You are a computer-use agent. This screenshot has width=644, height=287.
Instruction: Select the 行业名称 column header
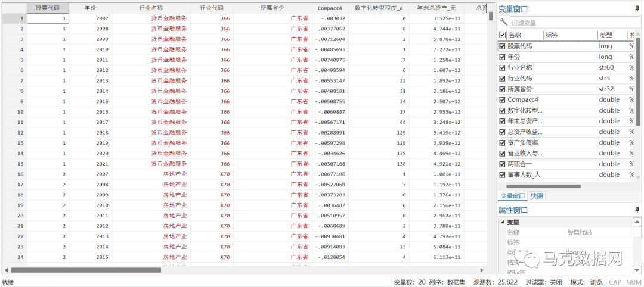(x=151, y=8)
